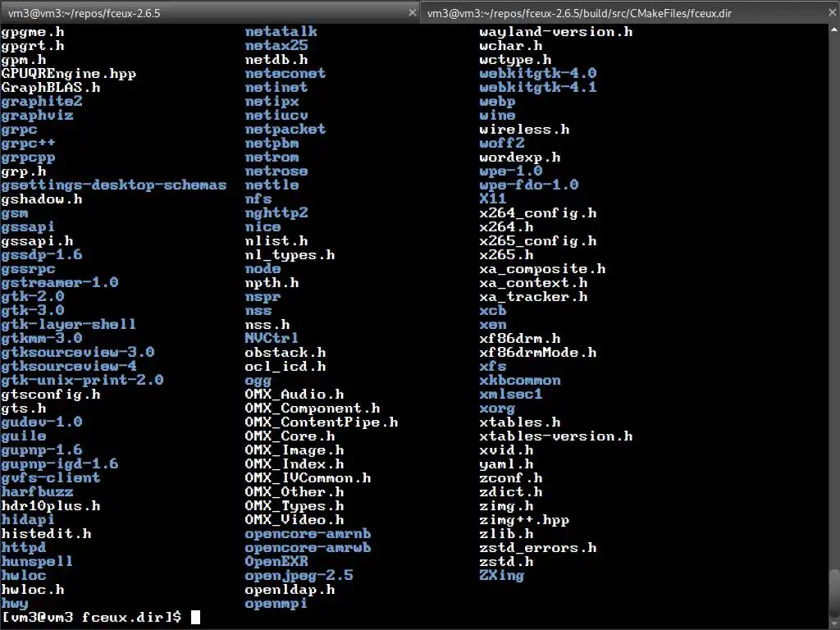Click the node directory entry
Viewport: 840px width, 630px height.
tap(263, 268)
